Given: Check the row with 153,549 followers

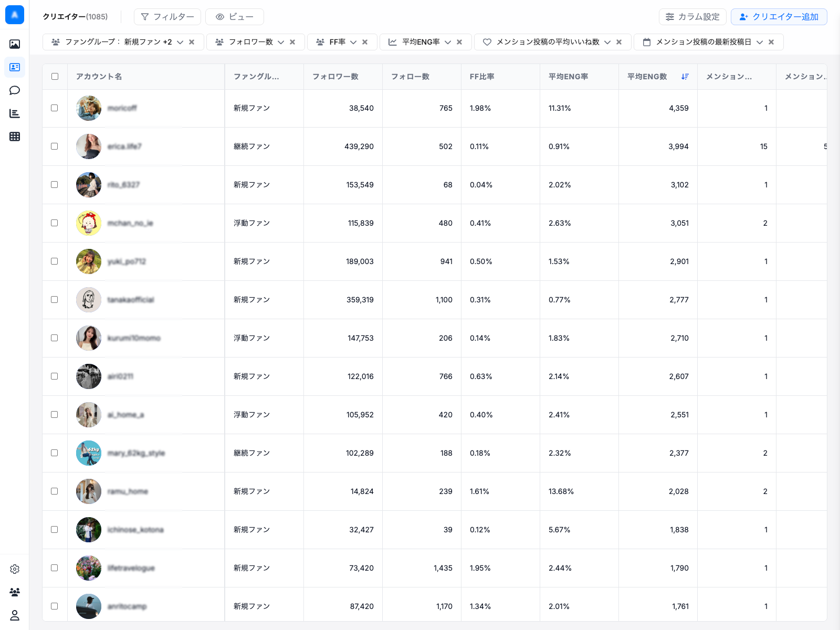Looking at the screenshot, I should 55,185.
